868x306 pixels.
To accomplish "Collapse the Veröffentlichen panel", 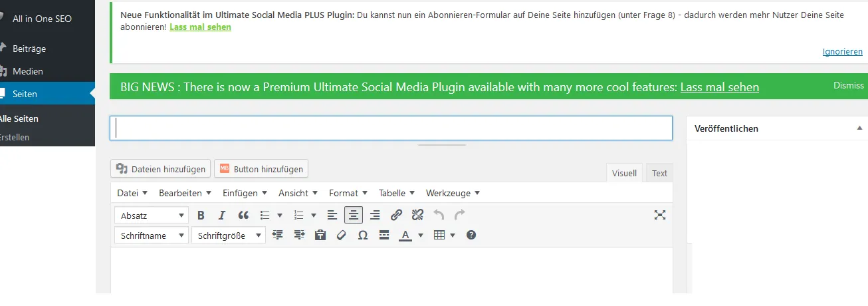I will click(859, 128).
